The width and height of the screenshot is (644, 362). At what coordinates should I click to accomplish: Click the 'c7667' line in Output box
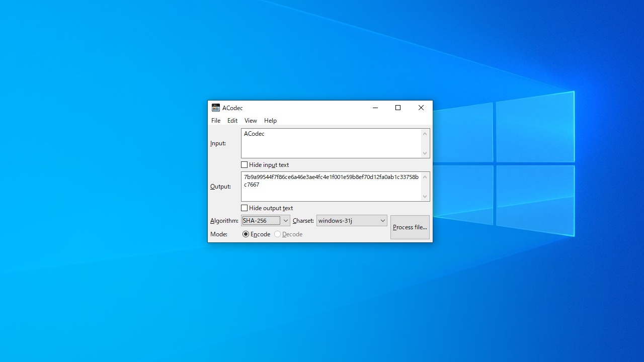(252, 185)
